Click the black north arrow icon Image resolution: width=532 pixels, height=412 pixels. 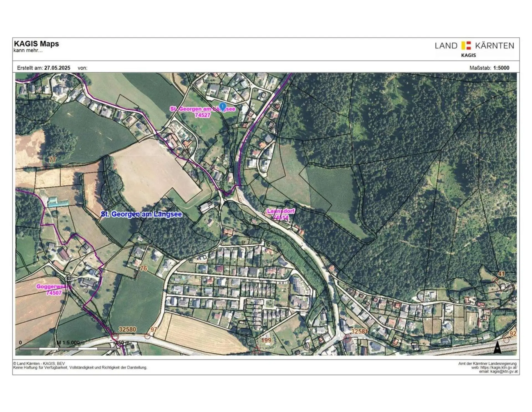tap(497, 347)
